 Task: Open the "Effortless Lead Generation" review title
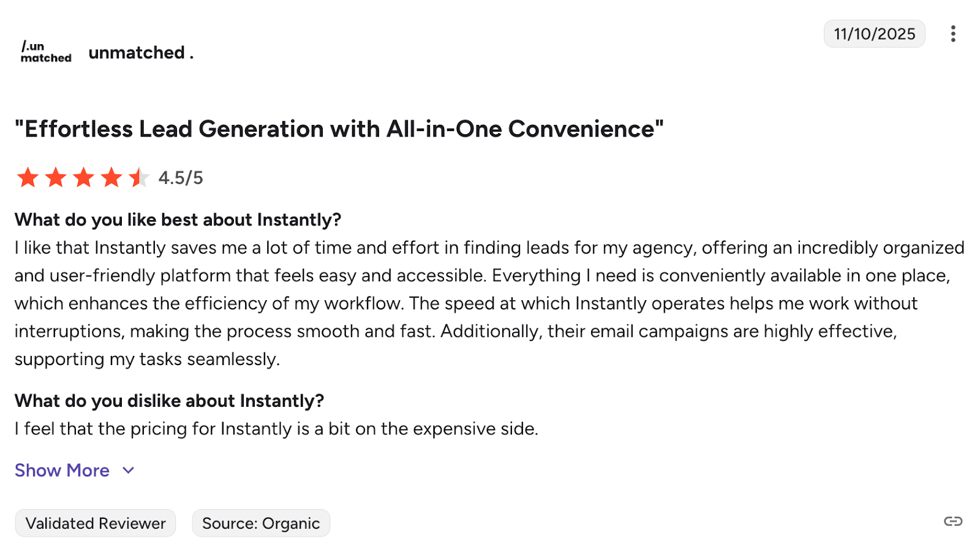pyautogui.click(x=339, y=129)
